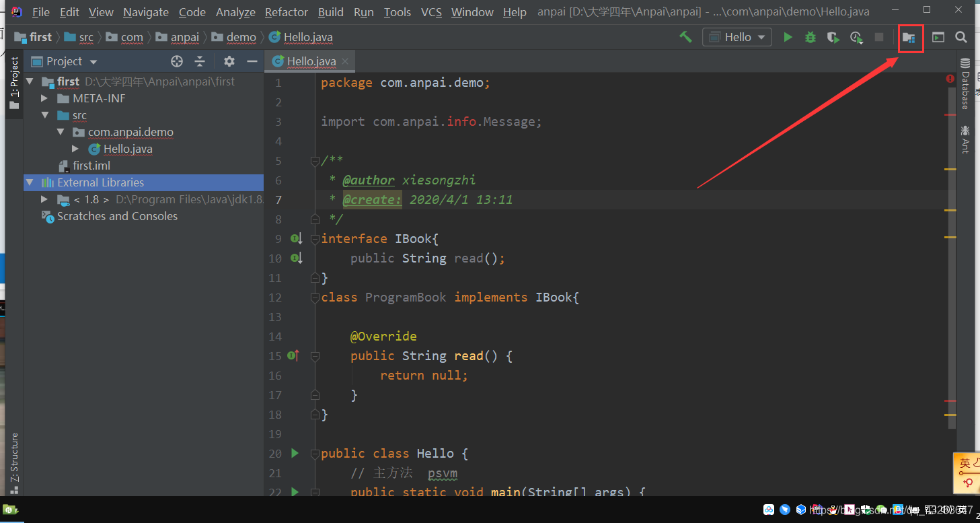Open the Help menu
Viewport: 980px width, 523px height.
tap(515, 12)
